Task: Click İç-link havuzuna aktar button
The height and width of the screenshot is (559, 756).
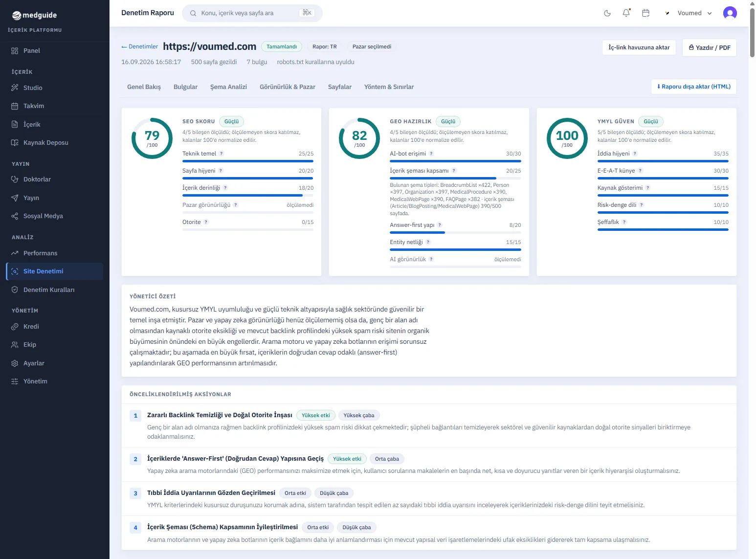Action: click(x=639, y=47)
